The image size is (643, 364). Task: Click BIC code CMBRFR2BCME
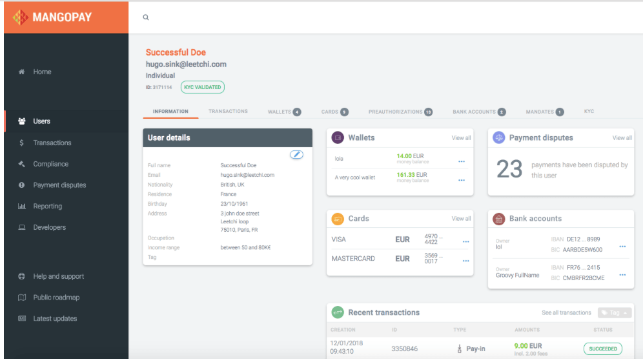point(584,278)
